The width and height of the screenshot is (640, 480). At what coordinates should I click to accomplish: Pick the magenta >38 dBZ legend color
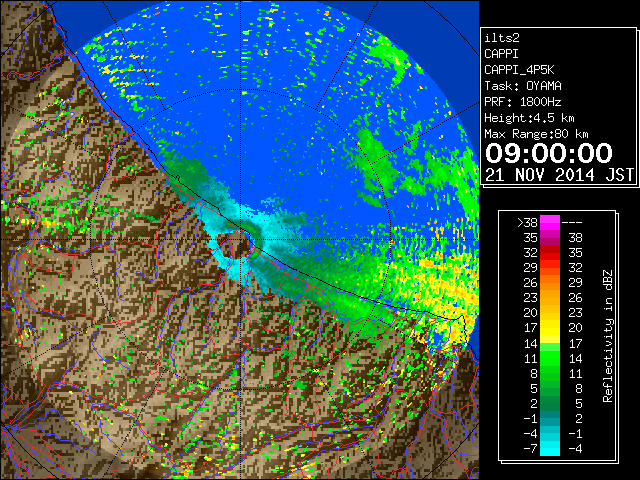[550, 222]
